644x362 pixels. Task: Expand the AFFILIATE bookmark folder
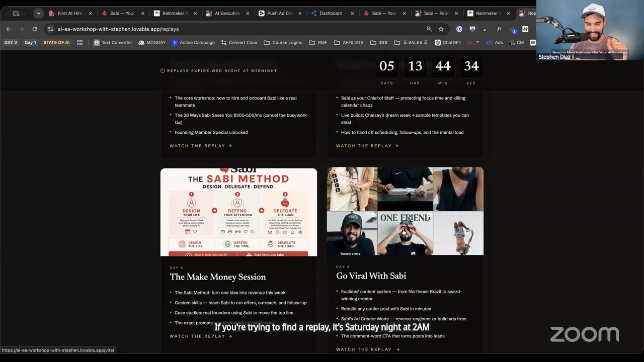349,43
